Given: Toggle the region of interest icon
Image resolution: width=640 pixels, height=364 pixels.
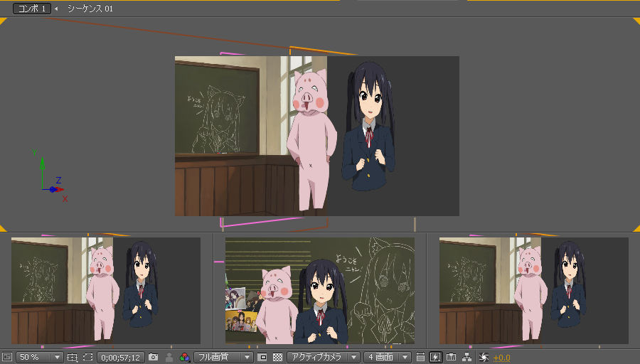Looking at the screenshot, I should [x=263, y=357].
